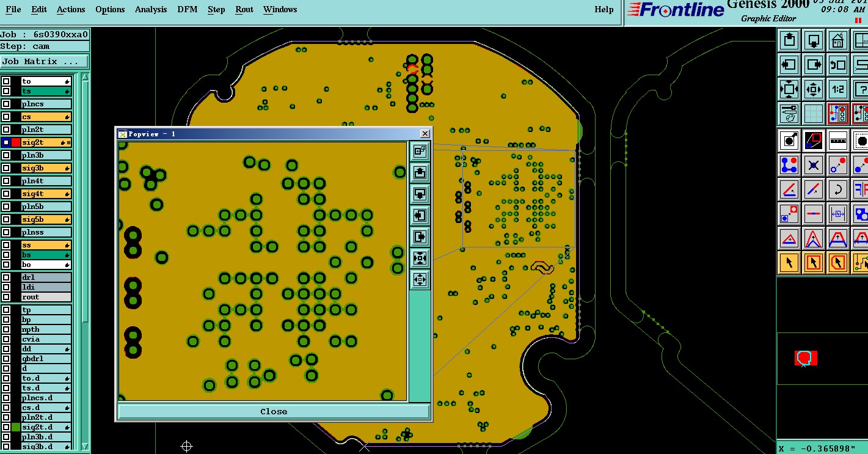This screenshot has height=454, width=868.
Task: Click the red square on black icon
Action: [813, 141]
